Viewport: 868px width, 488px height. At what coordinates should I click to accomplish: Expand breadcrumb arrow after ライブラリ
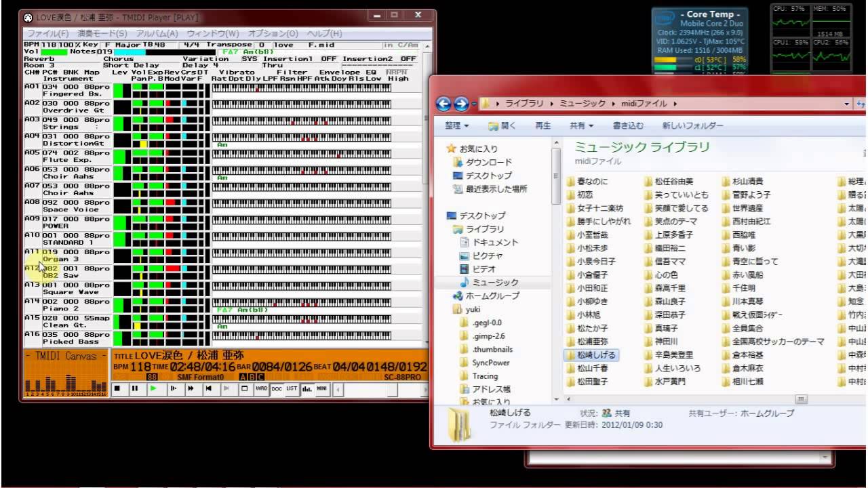pos(553,104)
